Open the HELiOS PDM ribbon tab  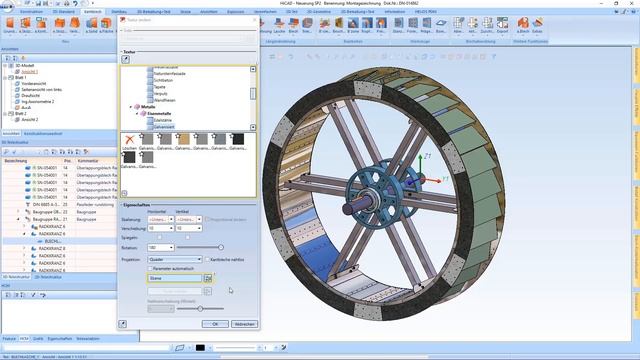pyautogui.click(x=426, y=12)
